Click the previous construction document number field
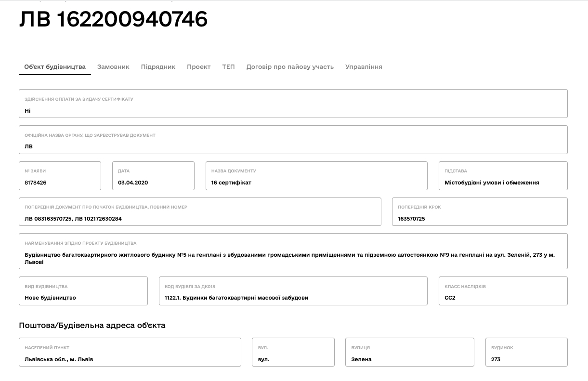The height and width of the screenshot is (381, 588). pyautogui.click(x=200, y=211)
